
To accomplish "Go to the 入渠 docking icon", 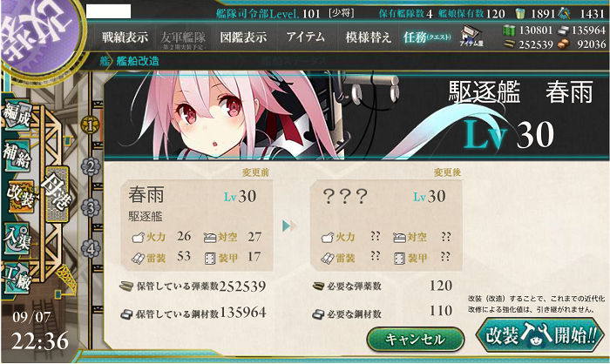I will click(17, 237).
